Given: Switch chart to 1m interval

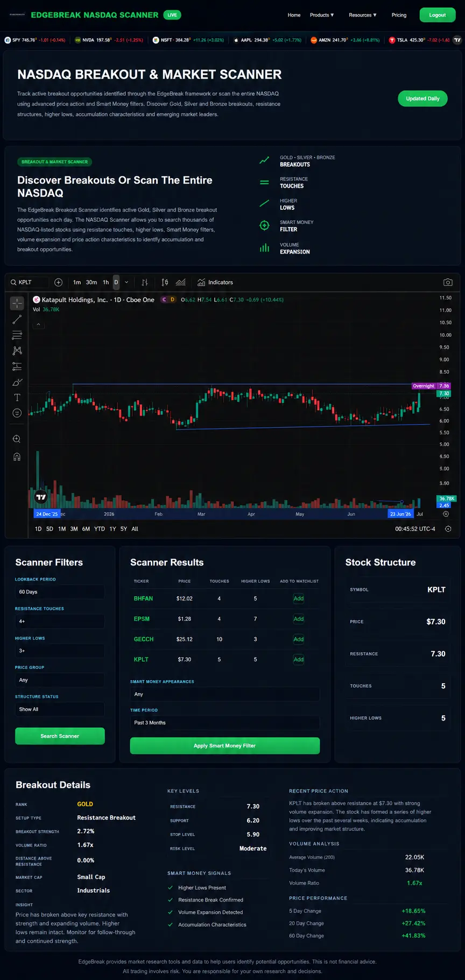Looking at the screenshot, I should pyautogui.click(x=77, y=283).
